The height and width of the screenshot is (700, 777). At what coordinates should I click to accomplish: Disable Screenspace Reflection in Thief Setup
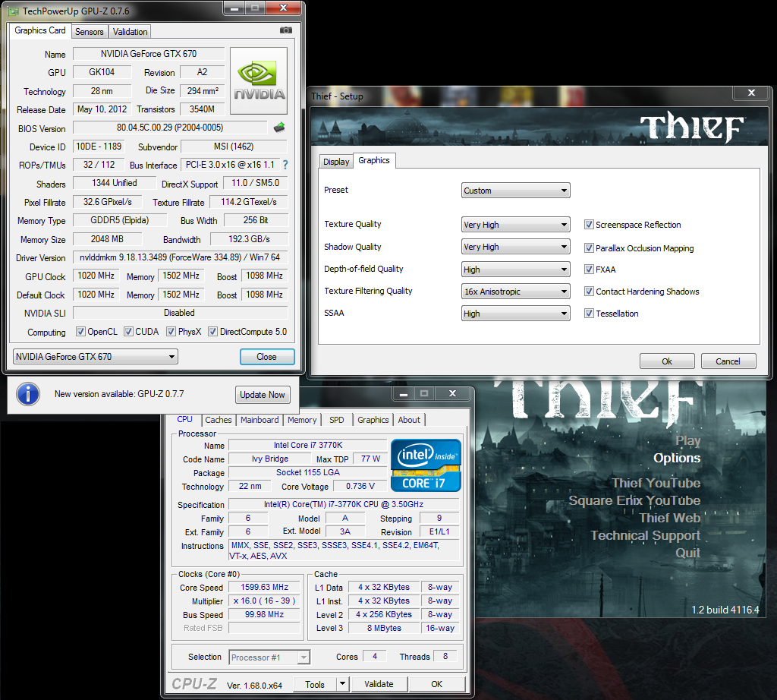[x=589, y=225]
